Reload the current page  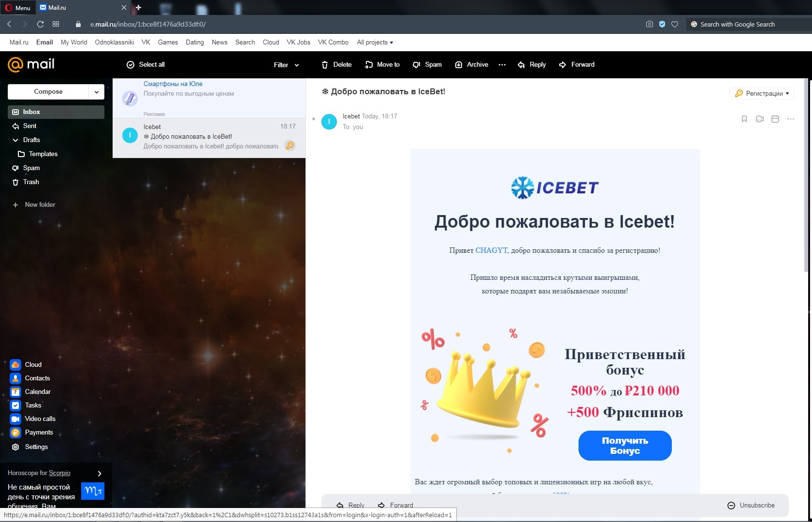[41, 24]
